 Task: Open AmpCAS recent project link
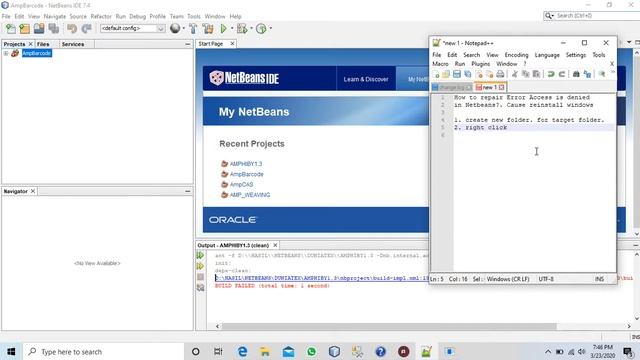coord(241,184)
